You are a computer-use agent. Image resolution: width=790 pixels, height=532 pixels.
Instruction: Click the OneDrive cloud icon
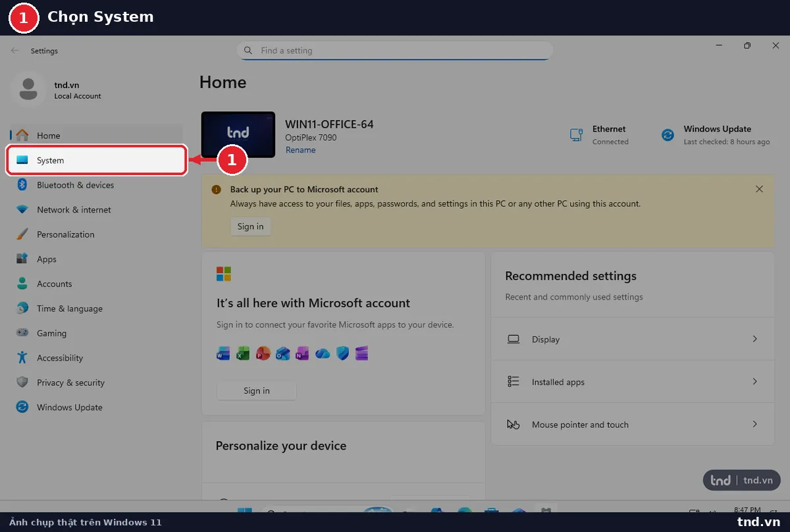pyautogui.click(x=322, y=354)
